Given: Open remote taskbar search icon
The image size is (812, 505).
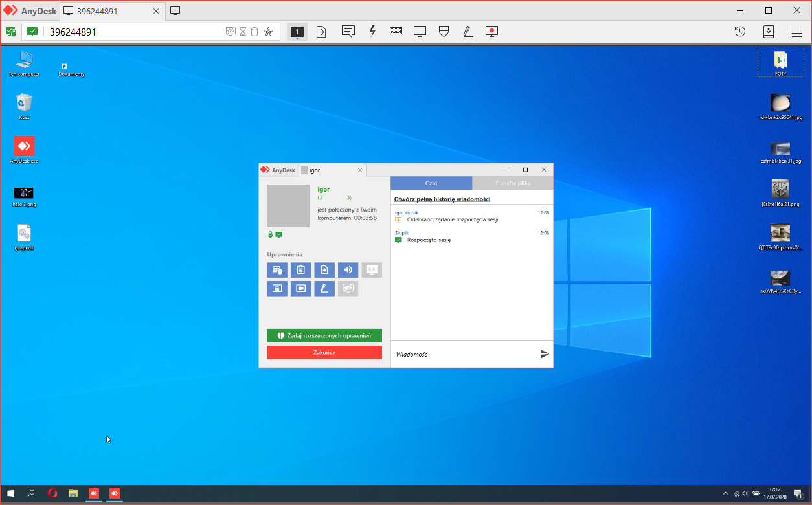Looking at the screenshot, I should 31,493.
